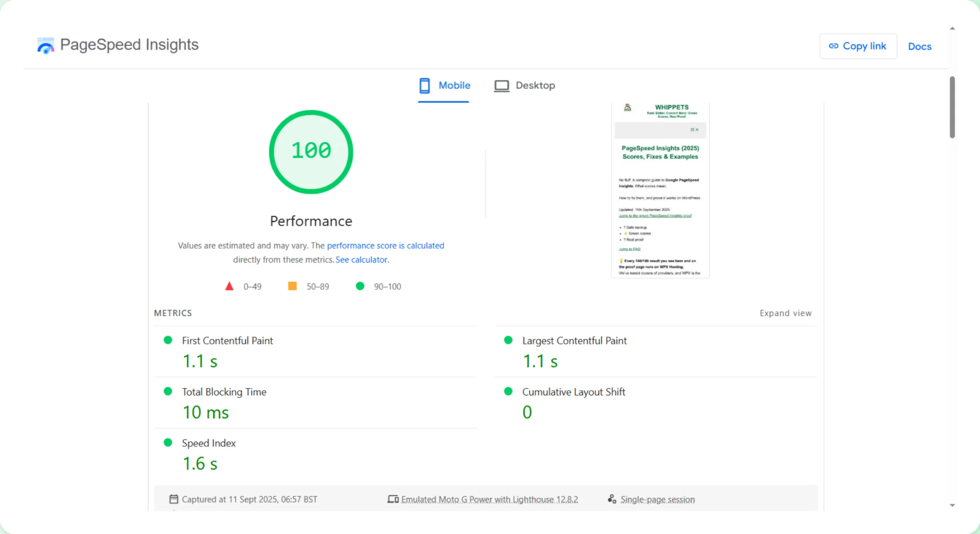Screen dimensions: 980x534
Task: Expand the First Contentful Paint metric
Action: tap(227, 341)
